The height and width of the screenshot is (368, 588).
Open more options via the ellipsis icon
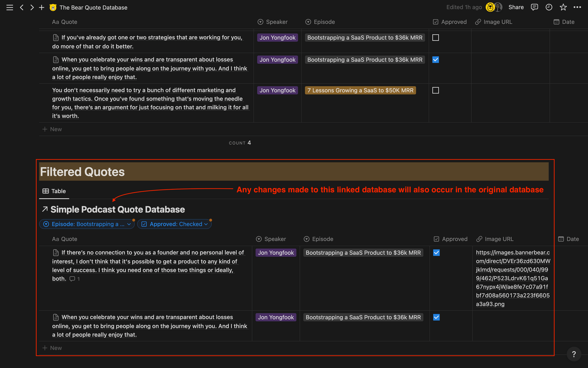[x=577, y=7]
